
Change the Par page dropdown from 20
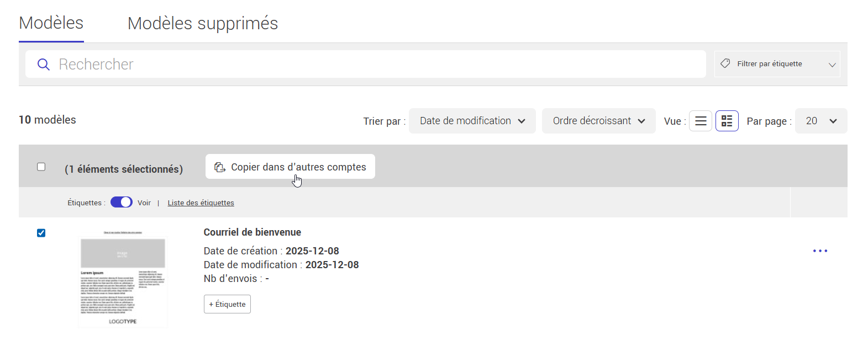[x=821, y=121]
